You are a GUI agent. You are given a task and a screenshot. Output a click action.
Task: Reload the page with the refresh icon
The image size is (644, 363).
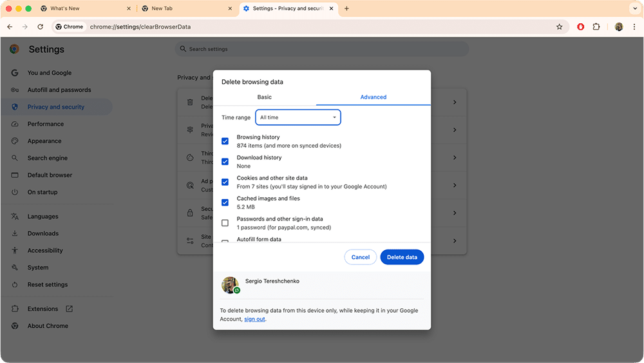tap(40, 27)
